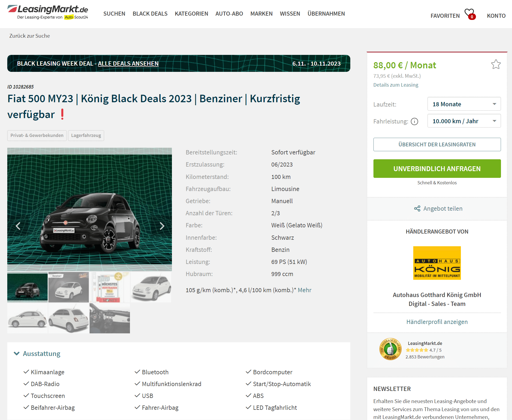Select the white Fiat front-quarter thumbnail with dark door
Viewport: 512px width, 420px height.
151,287
